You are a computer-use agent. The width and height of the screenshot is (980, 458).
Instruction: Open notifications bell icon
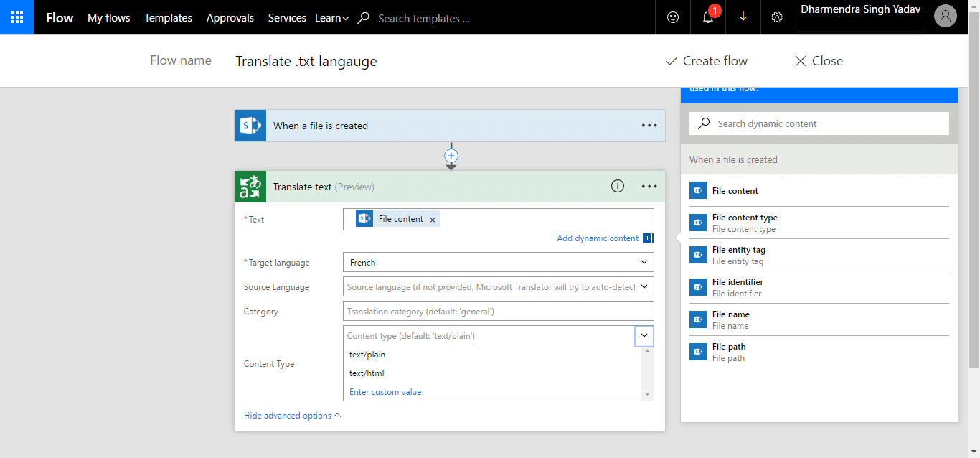click(x=708, y=18)
